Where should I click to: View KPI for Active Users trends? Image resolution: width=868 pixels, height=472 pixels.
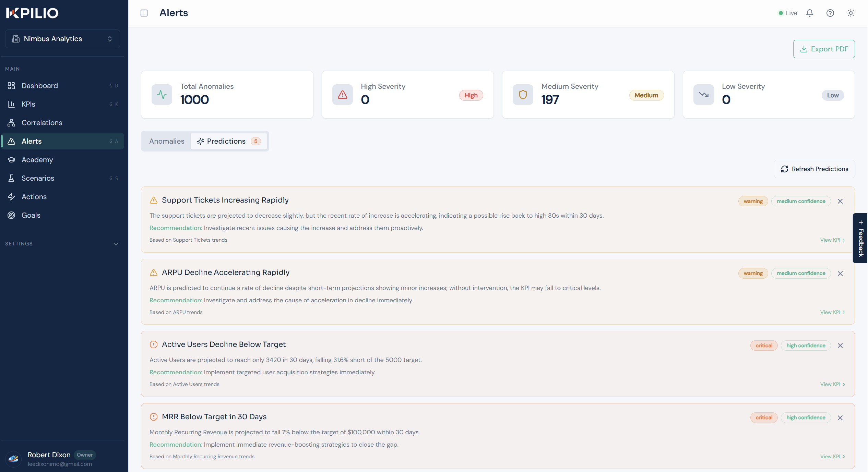coord(833,384)
